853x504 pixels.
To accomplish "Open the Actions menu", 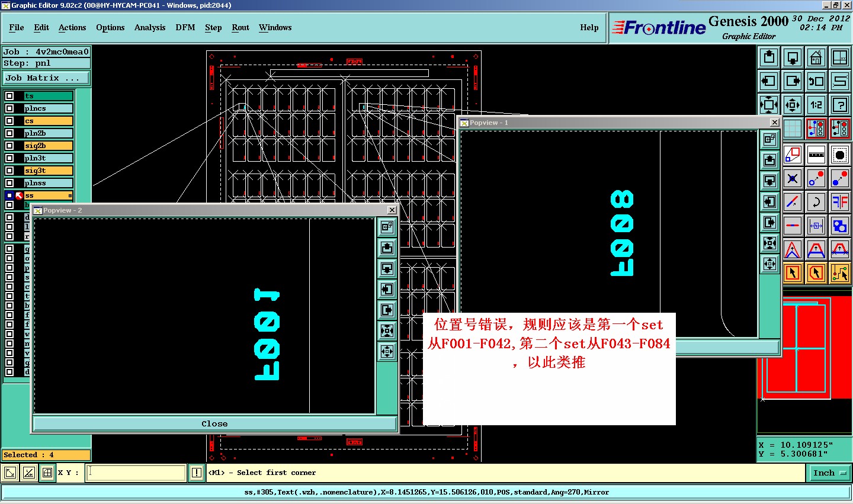I will tap(72, 27).
